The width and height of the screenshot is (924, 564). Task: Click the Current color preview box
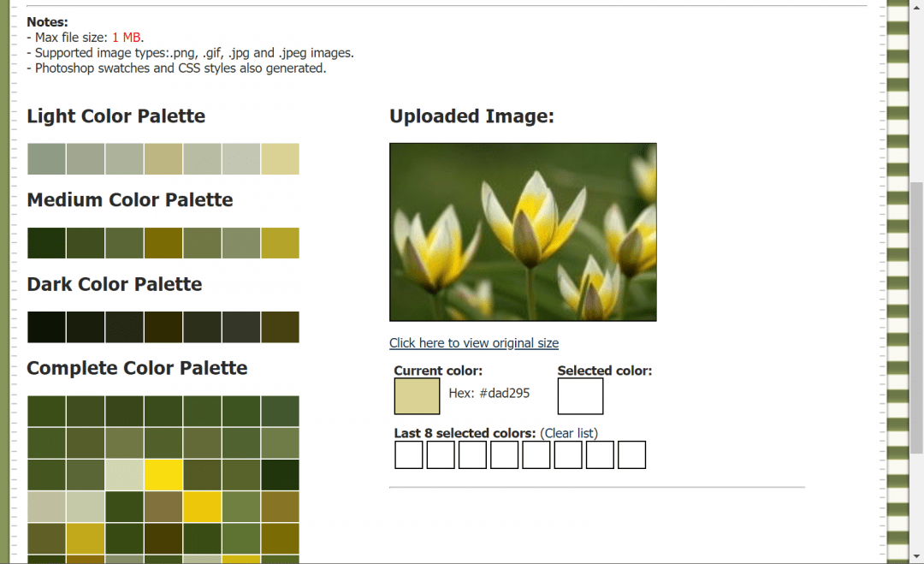(417, 396)
